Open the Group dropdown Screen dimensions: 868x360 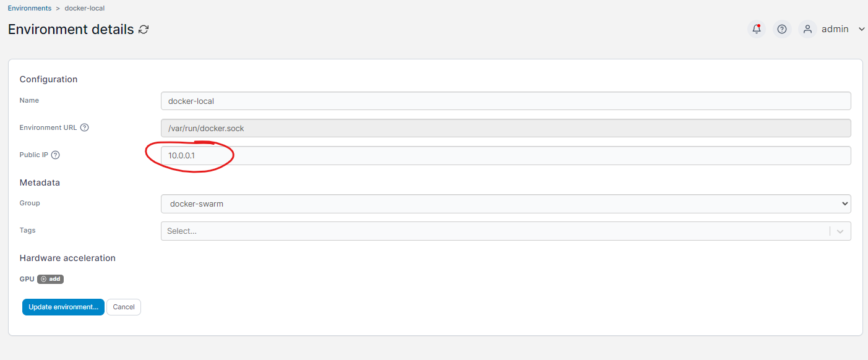505,204
